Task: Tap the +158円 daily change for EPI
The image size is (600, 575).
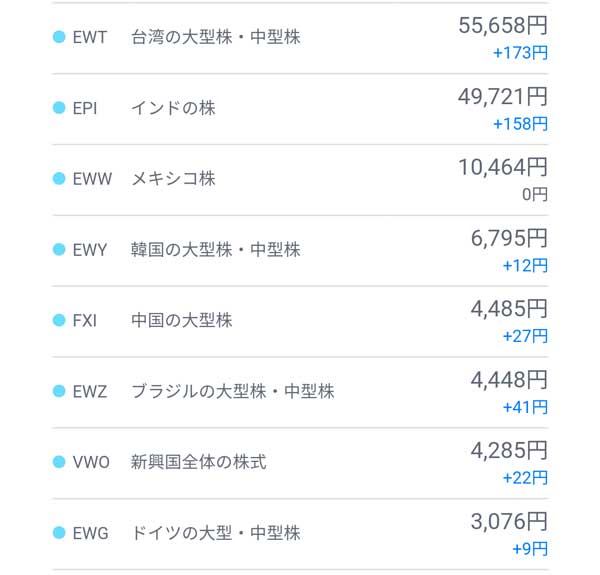Action: click(x=520, y=124)
